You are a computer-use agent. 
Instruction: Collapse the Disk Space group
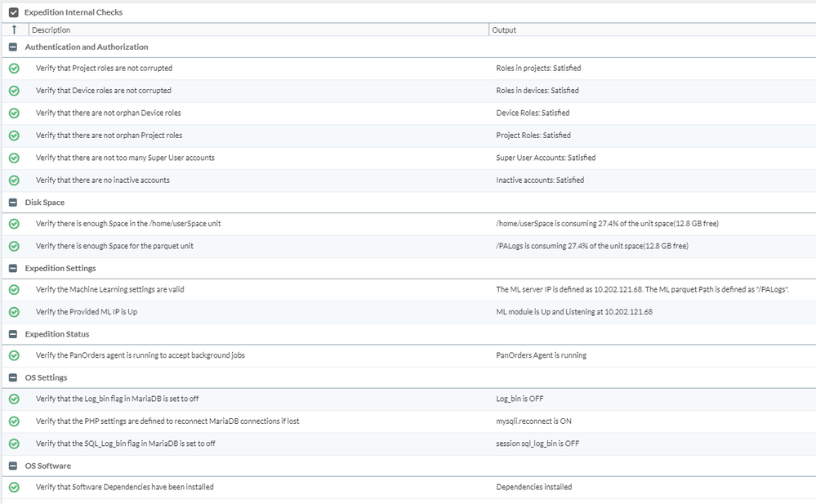(x=13, y=203)
